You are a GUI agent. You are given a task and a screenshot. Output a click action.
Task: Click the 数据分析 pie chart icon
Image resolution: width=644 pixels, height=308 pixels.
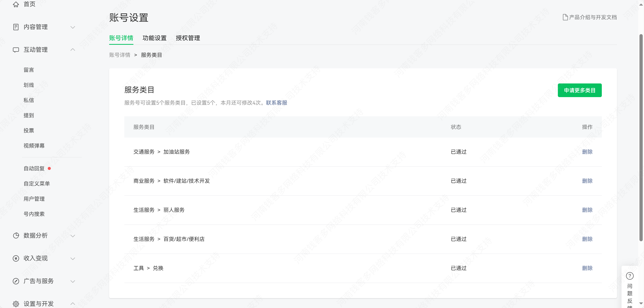[x=16, y=236]
